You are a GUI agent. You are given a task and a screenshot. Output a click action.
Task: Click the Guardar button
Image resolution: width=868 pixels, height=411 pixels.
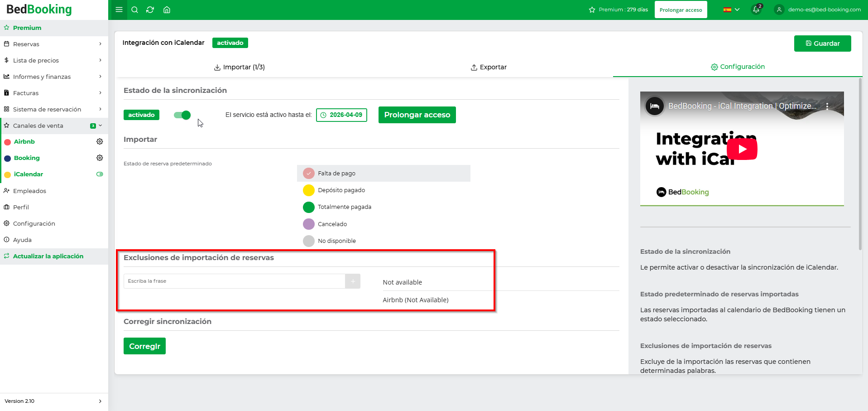click(x=822, y=44)
